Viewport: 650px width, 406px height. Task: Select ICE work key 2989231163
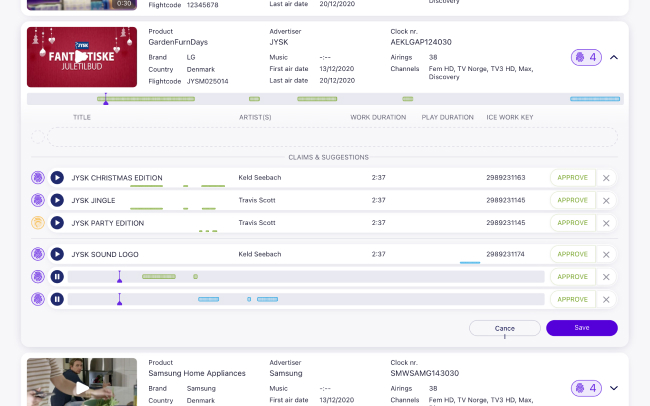[506, 177]
